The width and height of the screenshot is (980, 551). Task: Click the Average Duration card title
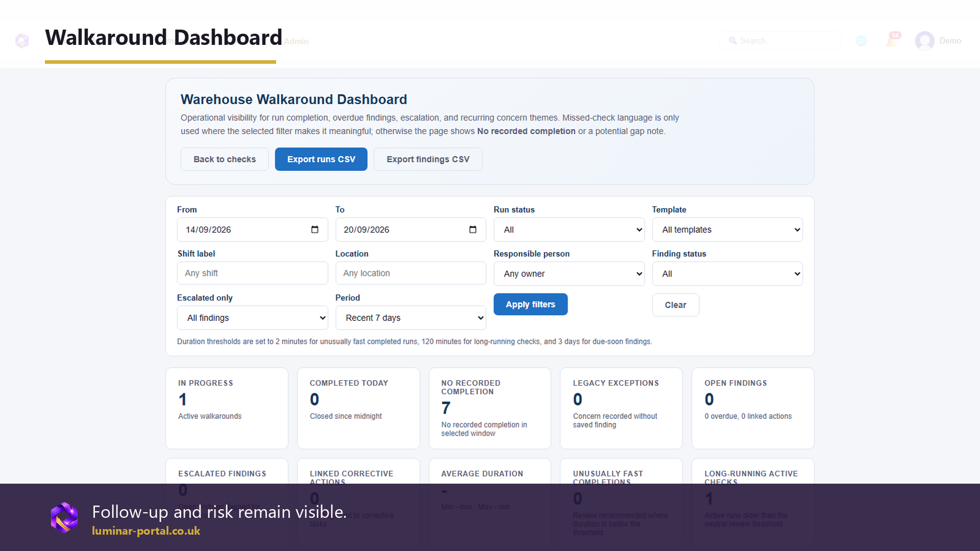click(x=482, y=474)
